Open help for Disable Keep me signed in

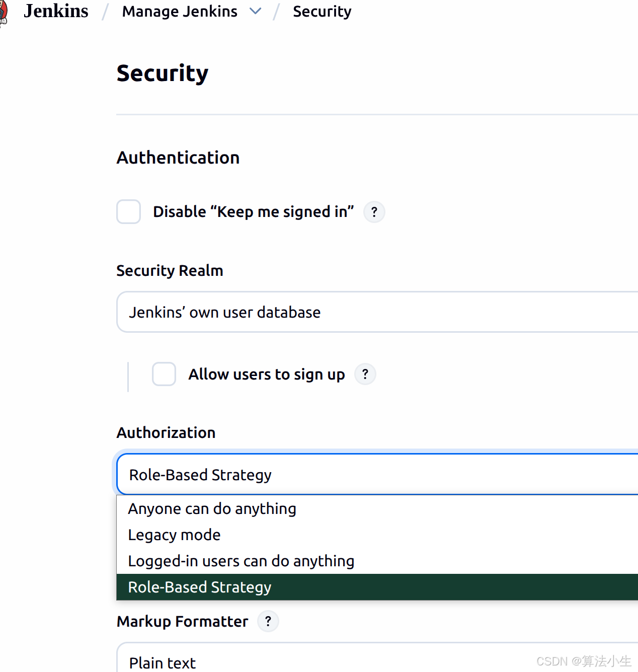[x=374, y=212]
